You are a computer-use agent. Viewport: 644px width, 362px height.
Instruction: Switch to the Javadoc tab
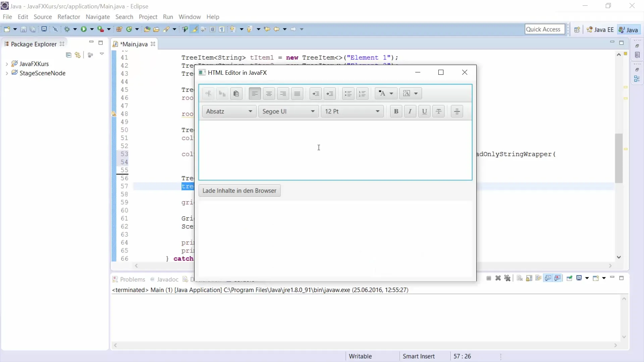click(165, 279)
